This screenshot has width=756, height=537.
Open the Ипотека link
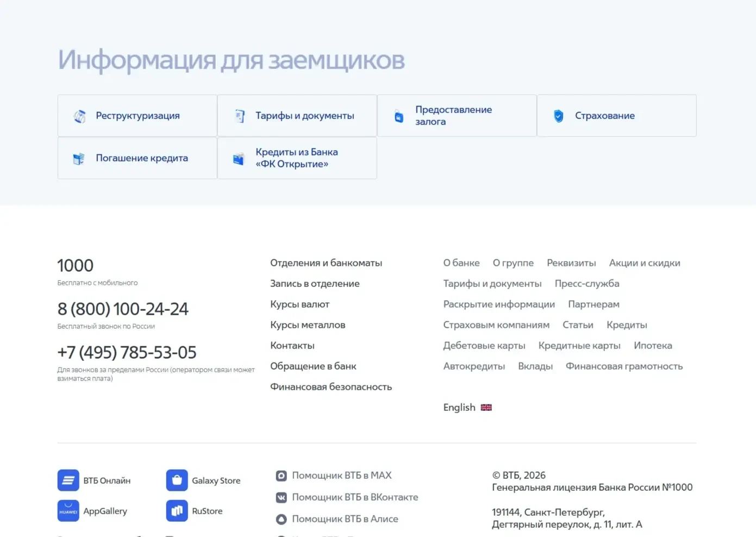tap(653, 346)
